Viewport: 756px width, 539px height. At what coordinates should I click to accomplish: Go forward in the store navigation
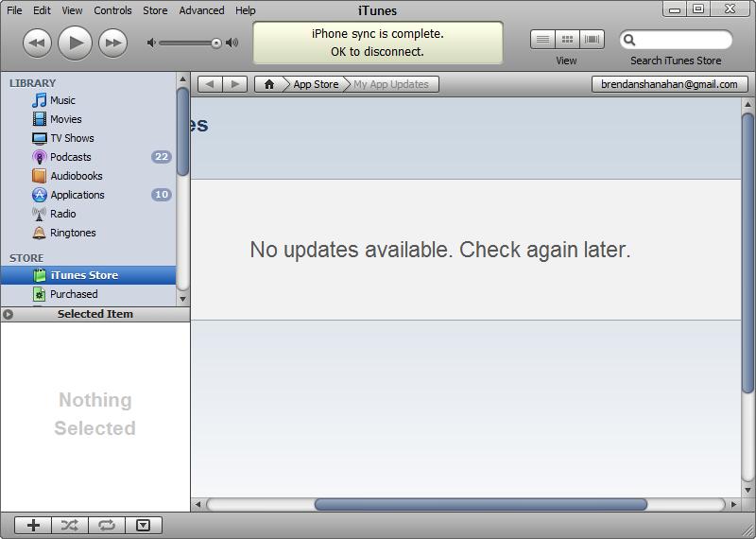point(234,84)
